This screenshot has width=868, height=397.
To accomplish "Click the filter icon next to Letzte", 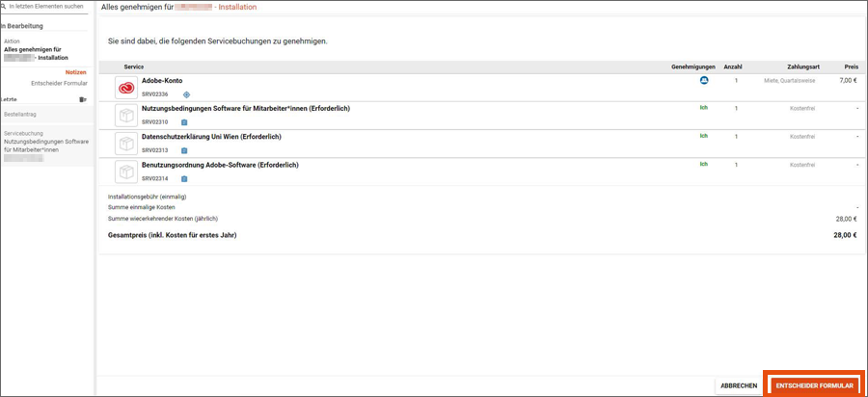I will click(x=83, y=99).
